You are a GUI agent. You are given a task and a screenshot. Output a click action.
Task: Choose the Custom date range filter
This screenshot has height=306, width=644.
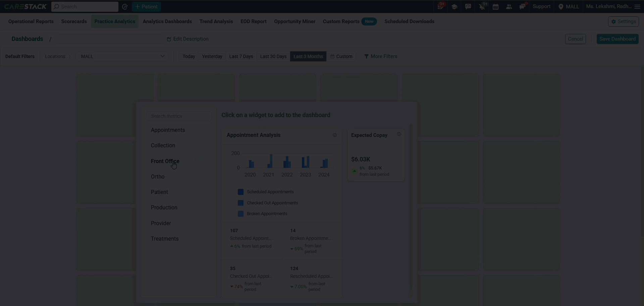coord(341,56)
